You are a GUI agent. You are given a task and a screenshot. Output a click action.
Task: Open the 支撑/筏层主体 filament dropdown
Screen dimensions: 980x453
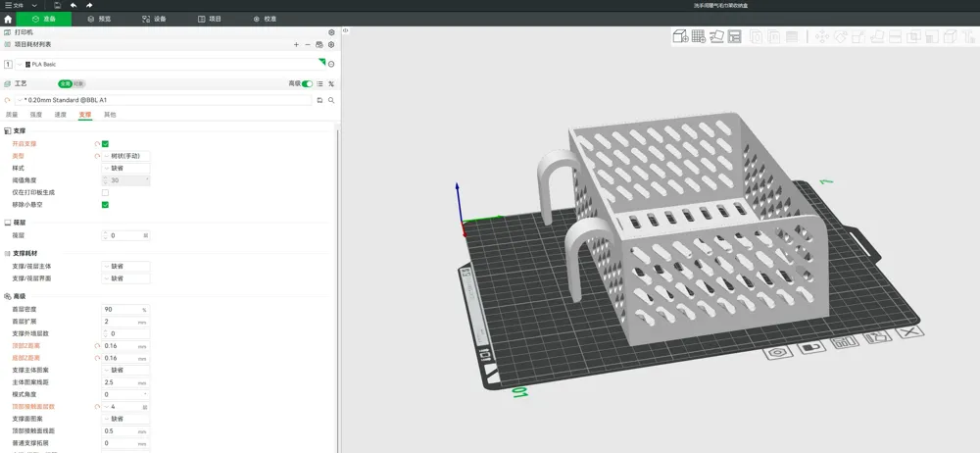point(125,266)
